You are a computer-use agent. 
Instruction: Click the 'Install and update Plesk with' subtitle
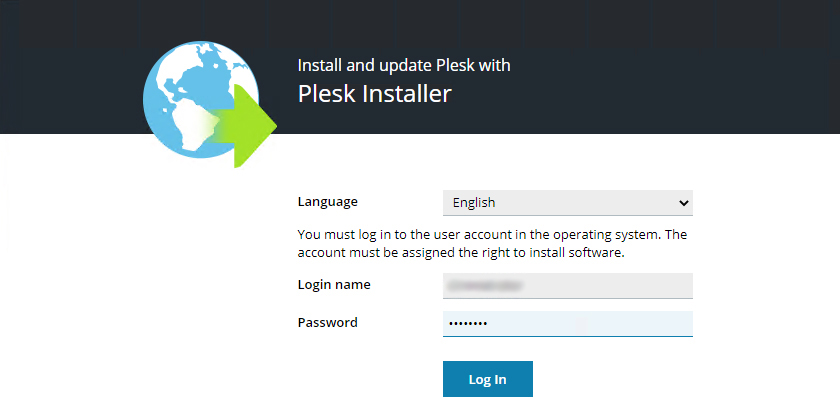[404, 66]
